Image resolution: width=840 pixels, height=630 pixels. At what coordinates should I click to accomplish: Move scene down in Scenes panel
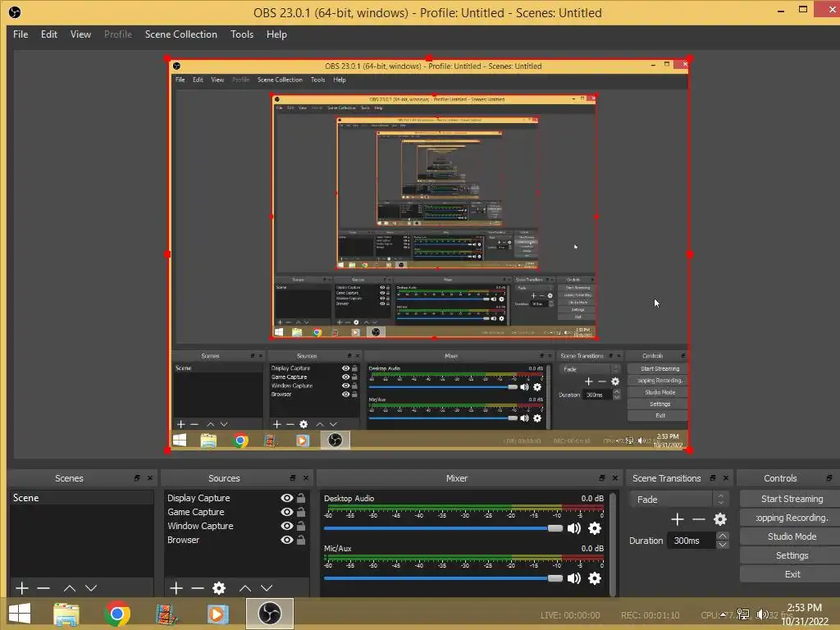click(91, 588)
